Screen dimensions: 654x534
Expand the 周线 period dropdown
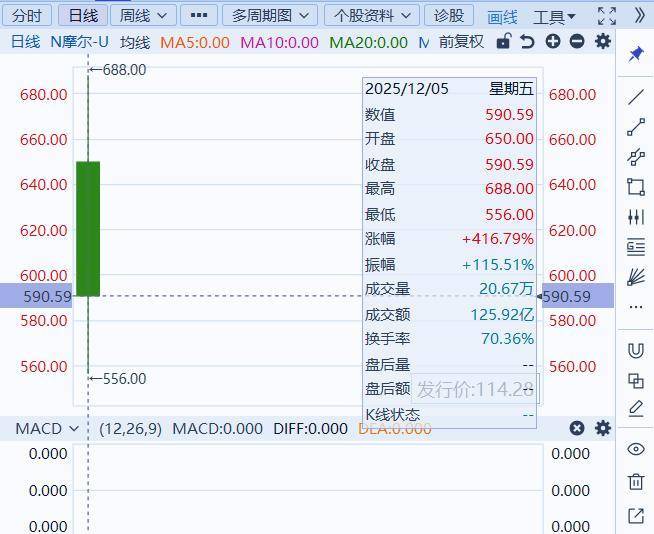(143, 15)
